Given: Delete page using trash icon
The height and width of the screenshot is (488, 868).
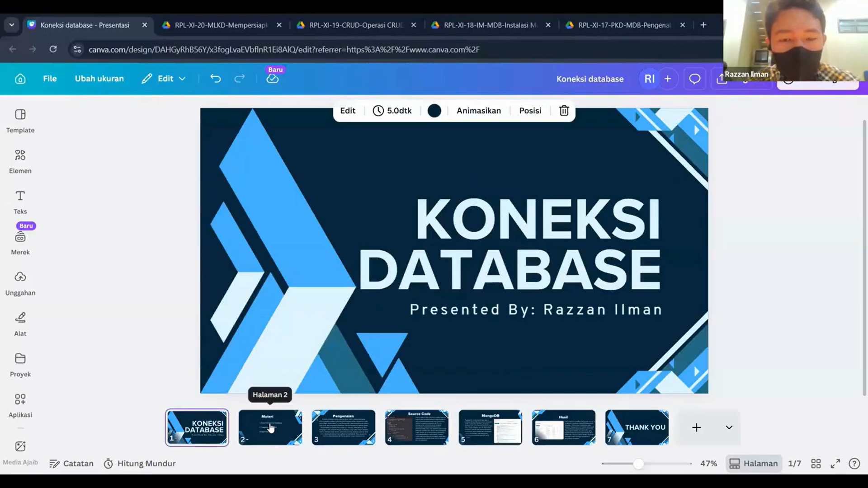Looking at the screenshot, I should click(564, 111).
